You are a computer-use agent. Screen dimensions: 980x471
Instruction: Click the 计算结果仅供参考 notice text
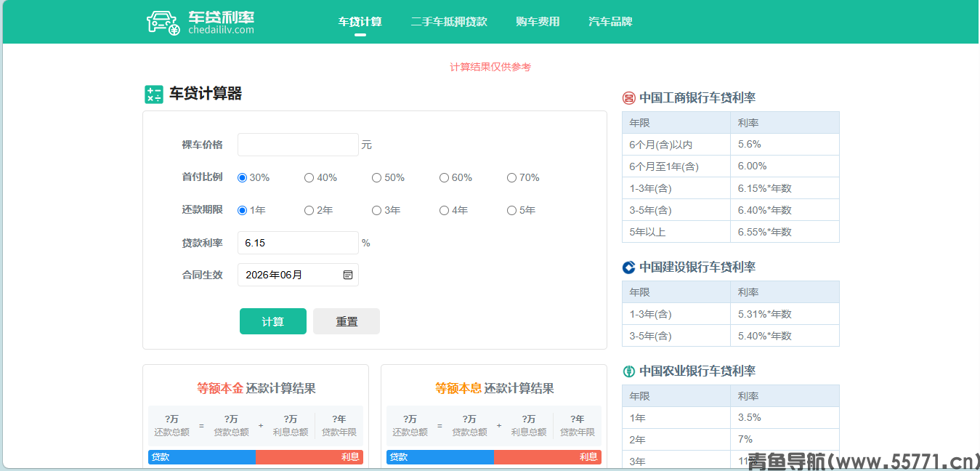(490, 67)
